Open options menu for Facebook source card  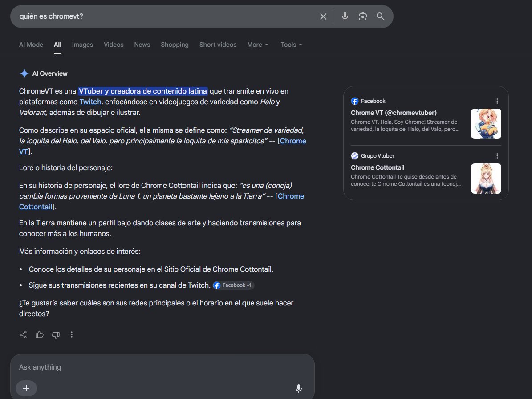click(497, 101)
